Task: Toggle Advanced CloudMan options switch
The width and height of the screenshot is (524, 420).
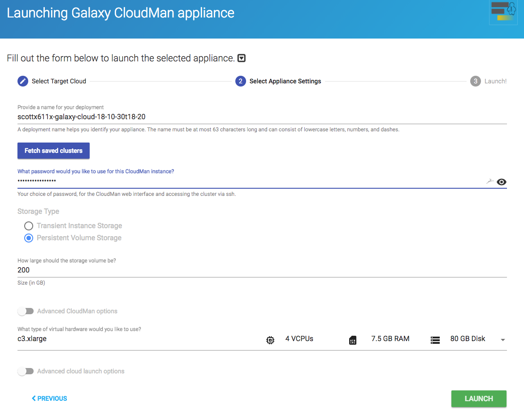Action: coord(26,311)
